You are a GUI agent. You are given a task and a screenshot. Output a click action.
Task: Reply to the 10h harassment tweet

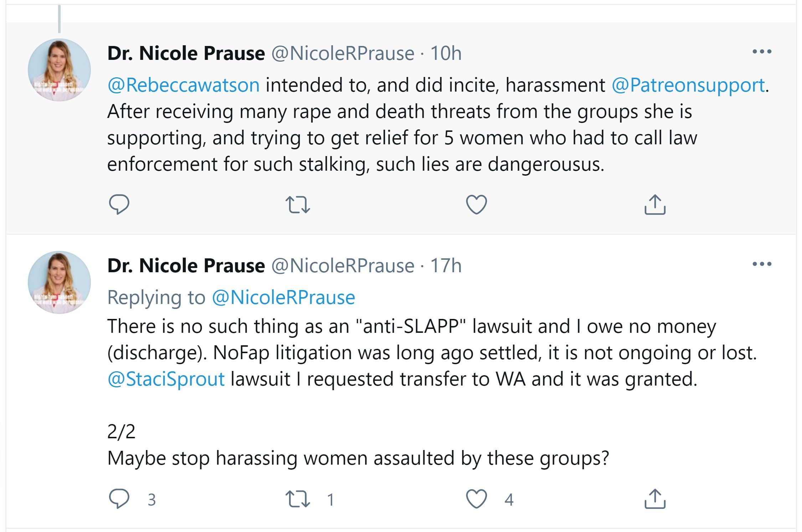(119, 205)
